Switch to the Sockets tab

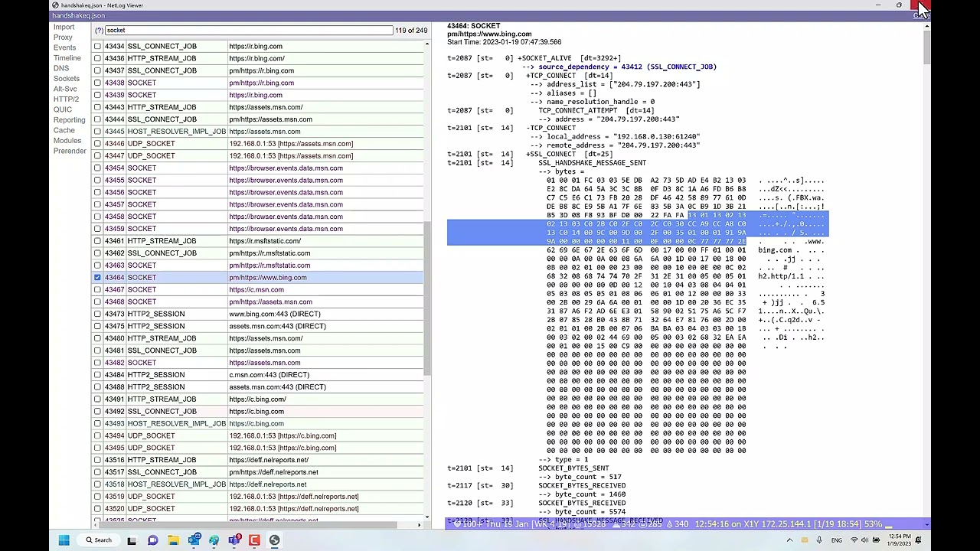pyautogui.click(x=66, y=79)
